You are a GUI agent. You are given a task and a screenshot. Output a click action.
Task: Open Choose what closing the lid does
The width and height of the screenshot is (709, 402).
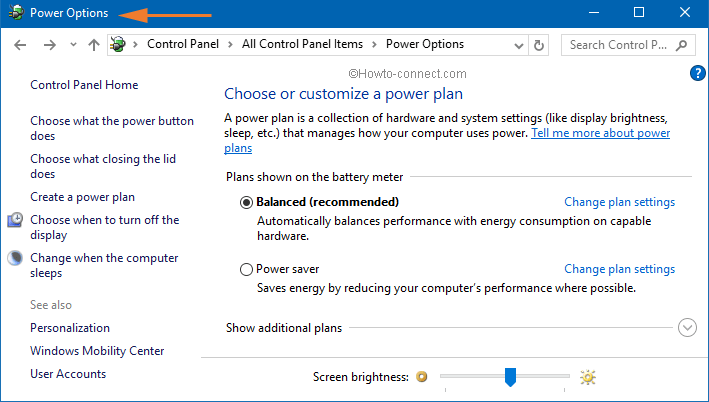pyautogui.click(x=103, y=166)
